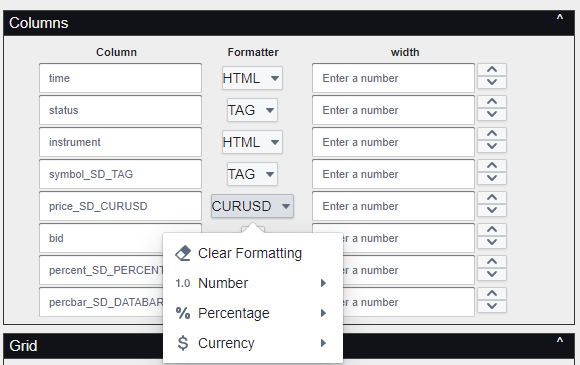Click the symbol_SD_TAG column name field

click(120, 174)
